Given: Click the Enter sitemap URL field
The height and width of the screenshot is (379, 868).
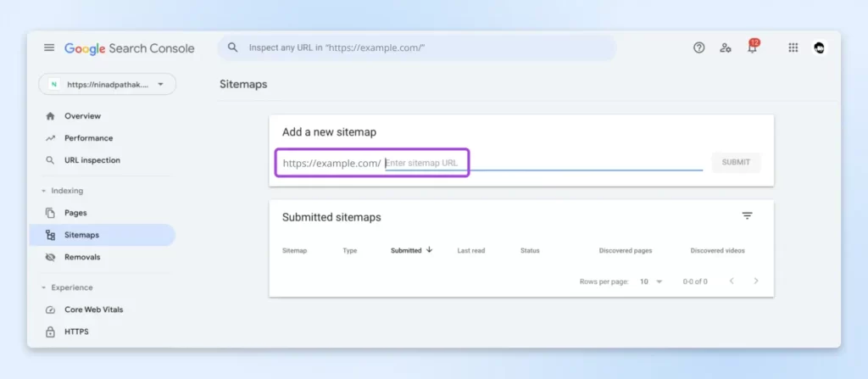Looking at the screenshot, I should (x=542, y=162).
